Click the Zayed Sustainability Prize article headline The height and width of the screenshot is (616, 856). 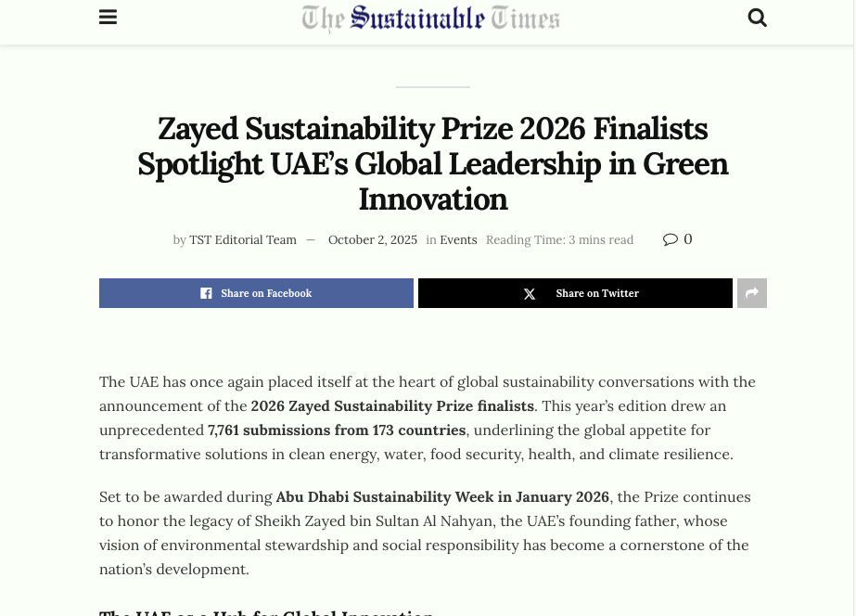point(432,163)
